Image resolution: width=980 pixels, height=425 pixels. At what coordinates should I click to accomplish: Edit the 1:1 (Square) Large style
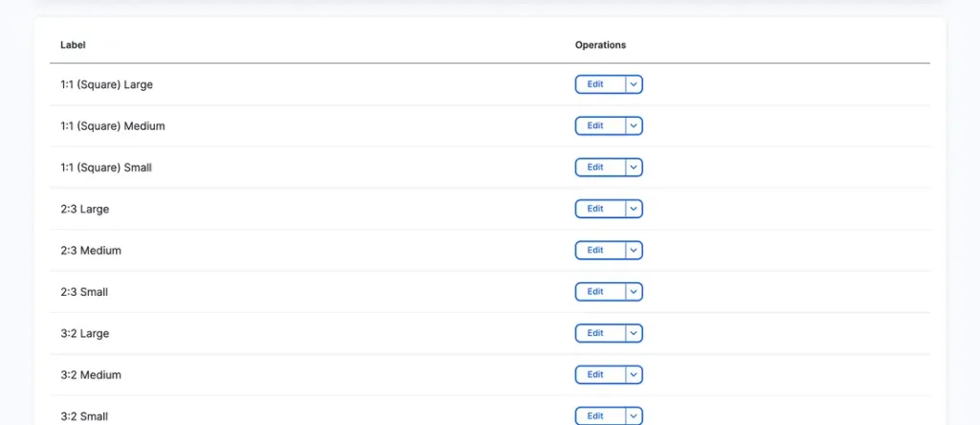(x=600, y=84)
